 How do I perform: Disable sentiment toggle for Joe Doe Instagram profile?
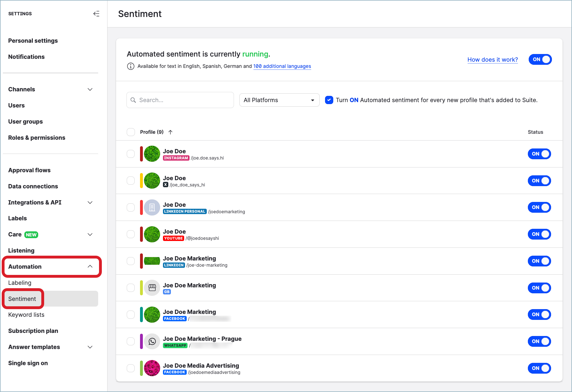(x=540, y=153)
